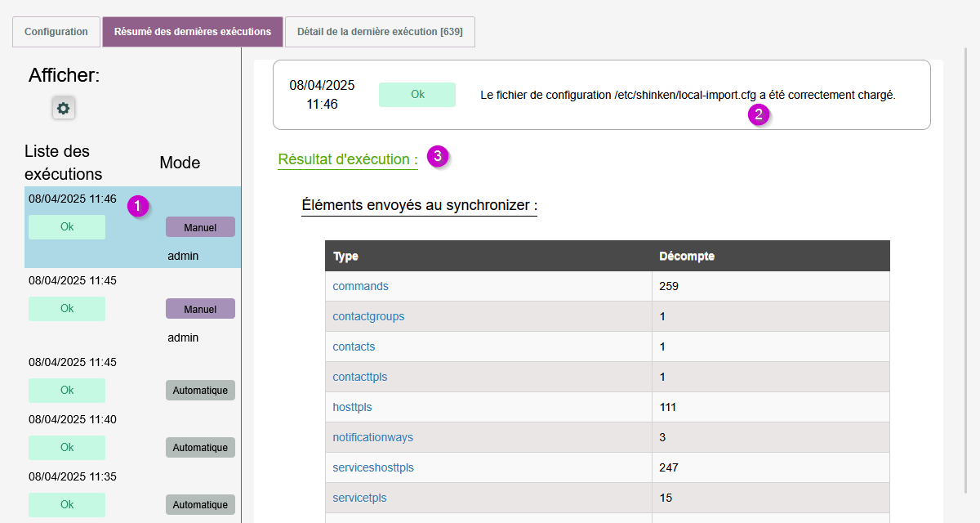This screenshot has width=980, height=523.
Task: Open Détail de la dernière exécution tab
Action: 380,32
